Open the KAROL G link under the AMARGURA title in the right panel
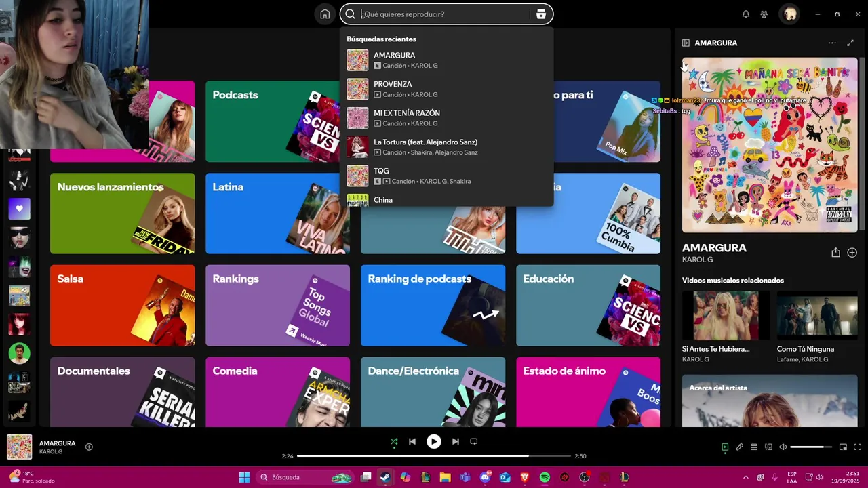 (697, 260)
